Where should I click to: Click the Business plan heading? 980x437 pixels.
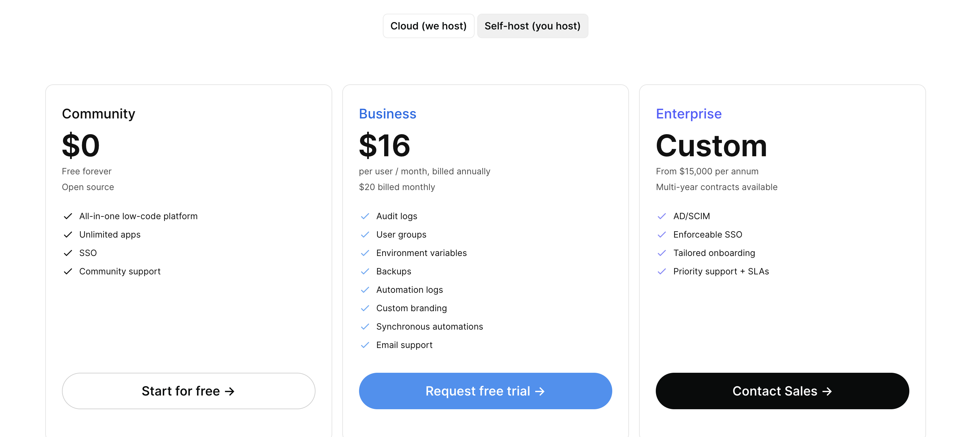[x=387, y=114]
